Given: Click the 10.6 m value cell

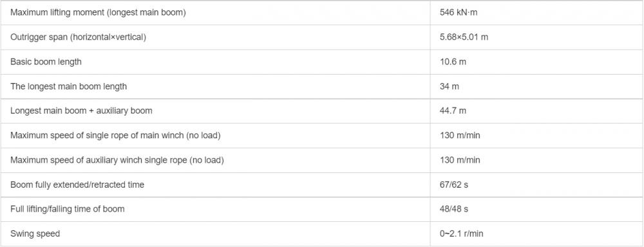Looking at the screenshot, I should click(x=537, y=62).
